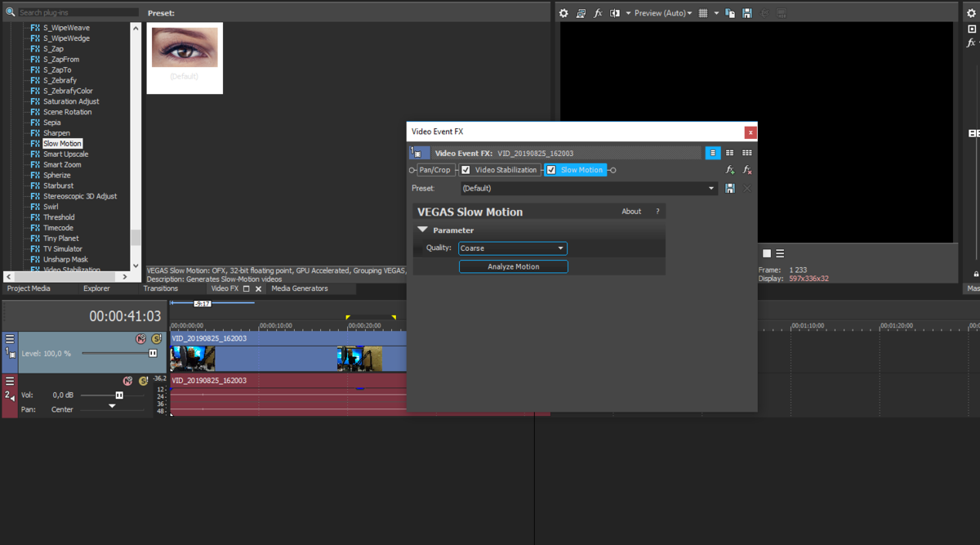Screen dimensions: 980x545
Task: Select the S_ZebrafyColor plug-in
Action: click(68, 91)
